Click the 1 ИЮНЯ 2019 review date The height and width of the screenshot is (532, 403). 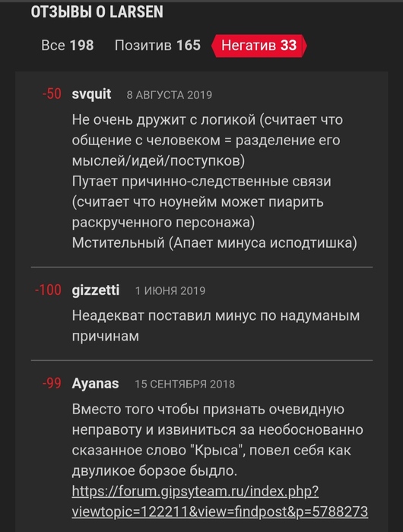[170, 291]
